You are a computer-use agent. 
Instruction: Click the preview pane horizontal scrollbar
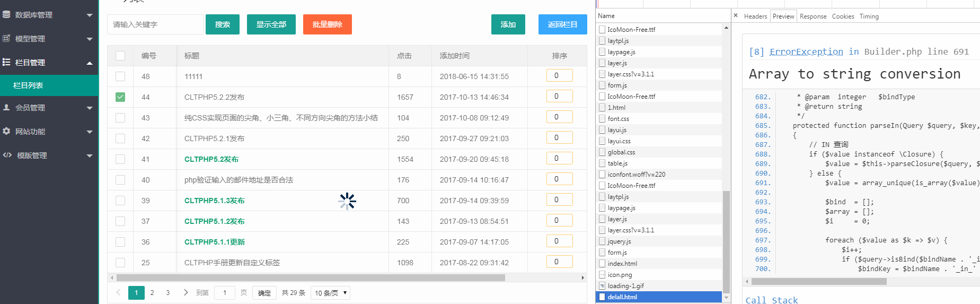pyautogui.click(x=819, y=282)
